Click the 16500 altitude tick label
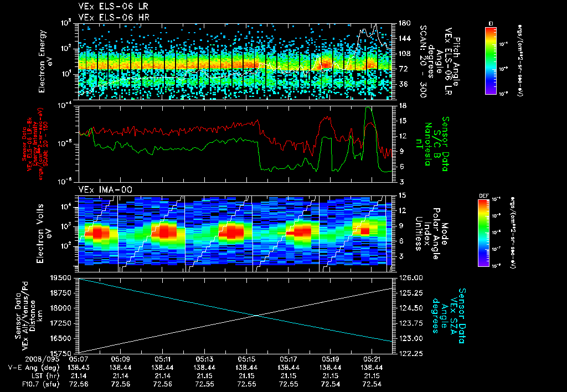Image resolution: width=567 pixels, height=392 pixels. 61,338
